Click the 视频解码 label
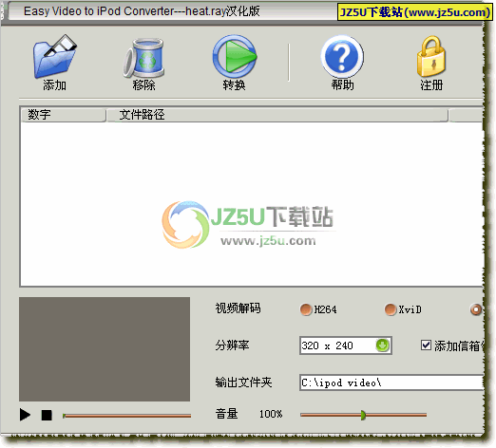 click(x=238, y=308)
